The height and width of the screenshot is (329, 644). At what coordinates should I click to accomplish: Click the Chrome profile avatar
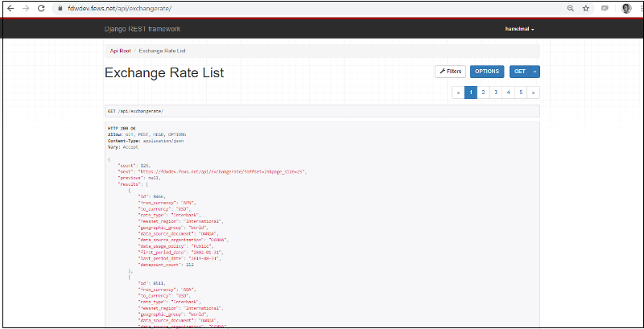tap(626, 8)
